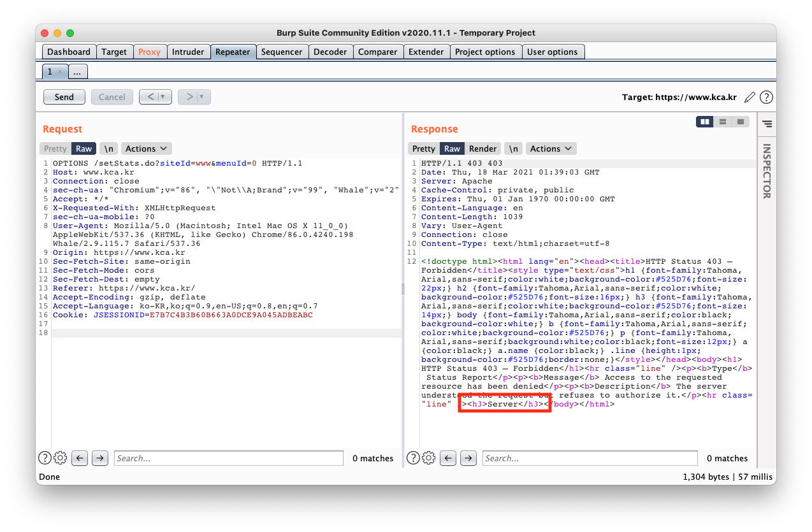Open the response search settings gear icon
The height and width of the screenshot is (532, 812).
click(x=429, y=457)
